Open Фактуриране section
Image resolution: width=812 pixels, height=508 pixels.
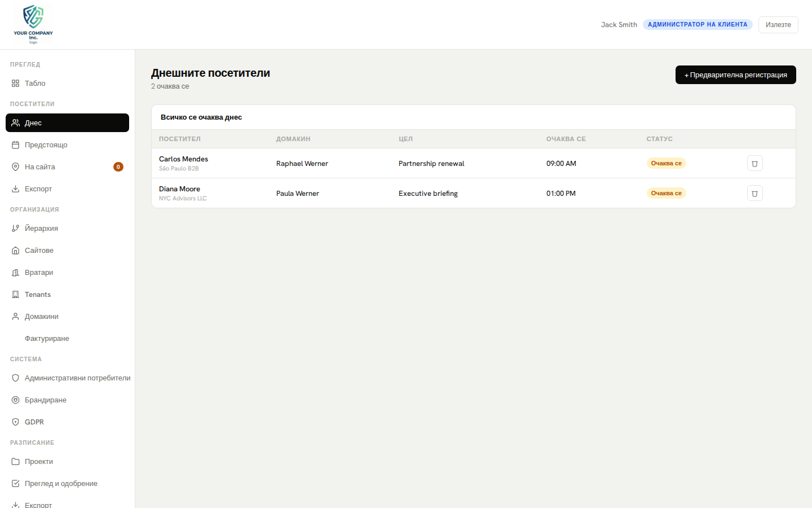[x=47, y=339]
